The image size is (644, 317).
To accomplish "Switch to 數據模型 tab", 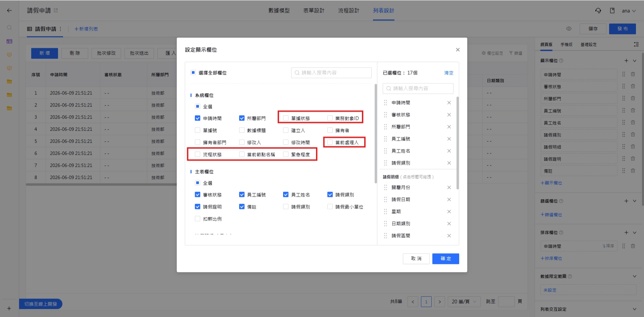I will click(x=279, y=10).
